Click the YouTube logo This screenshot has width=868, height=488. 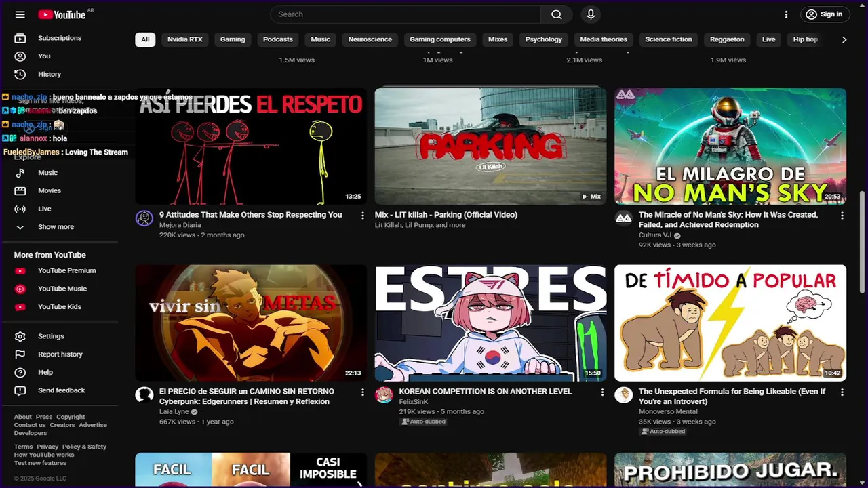tap(62, 14)
